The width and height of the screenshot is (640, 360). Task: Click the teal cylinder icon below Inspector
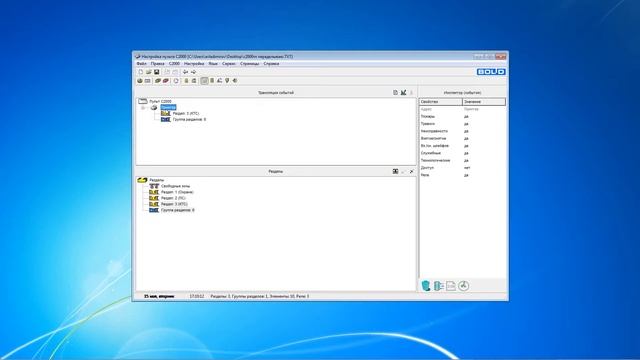click(x=426, y=286)
